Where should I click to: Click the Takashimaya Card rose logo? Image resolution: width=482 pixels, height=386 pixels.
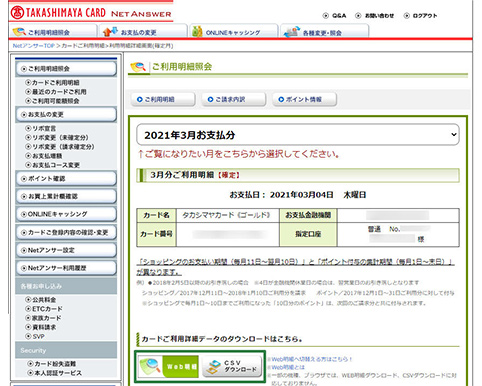[17, 12]
